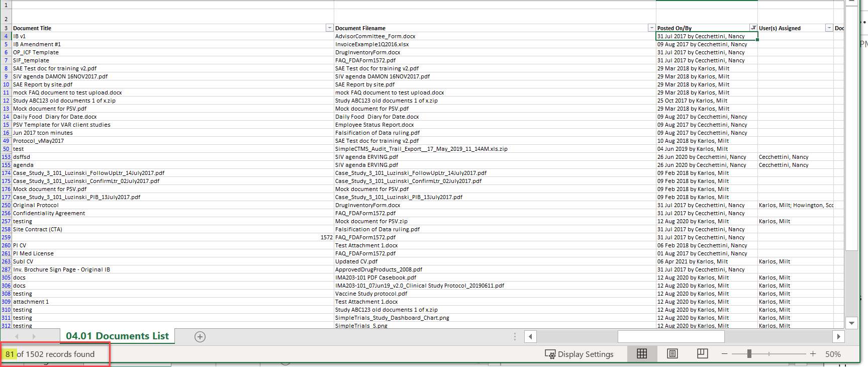Add a new sheet with plus icon
Image resolution: width=868 pixels, height=367 pixels.
click(x=200, y=337)
